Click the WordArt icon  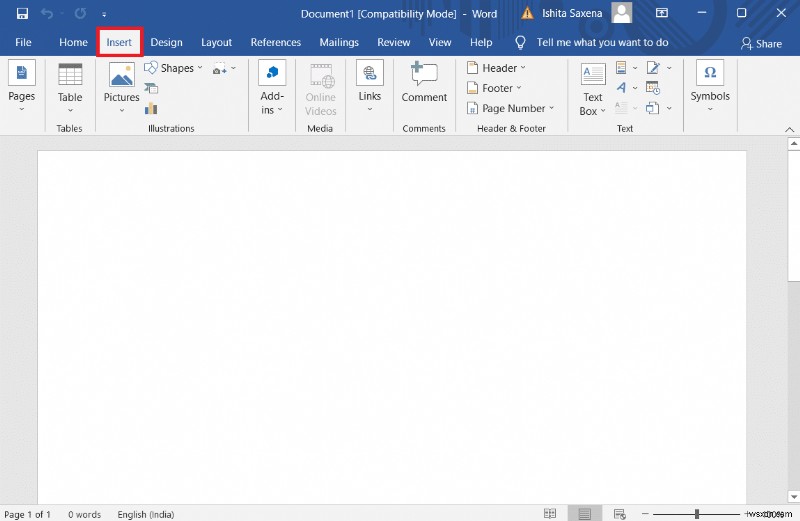coord(621,88)
